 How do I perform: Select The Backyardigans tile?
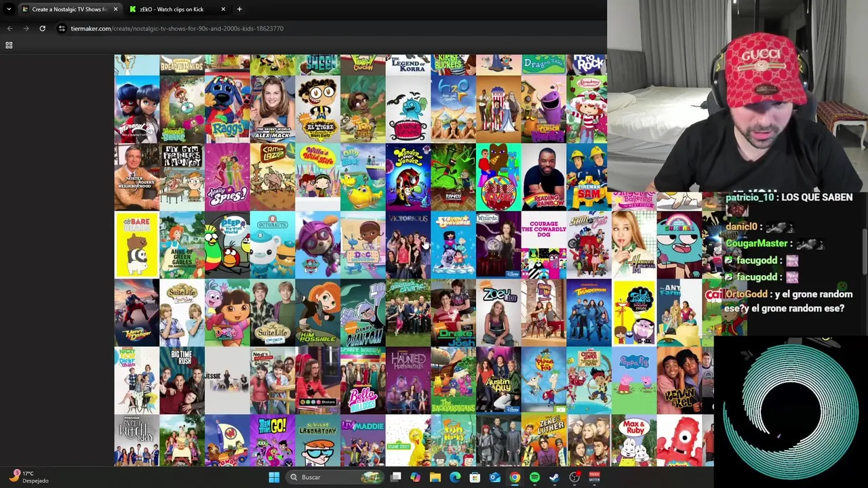pos(453,380)
